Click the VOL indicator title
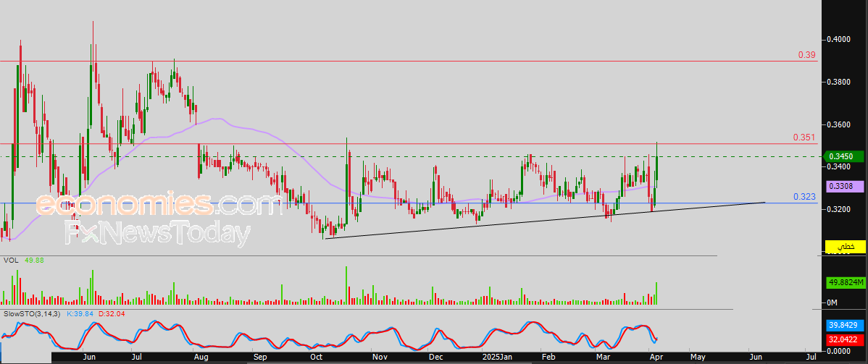This screenshot has height=364, width=868. [11, 260]
